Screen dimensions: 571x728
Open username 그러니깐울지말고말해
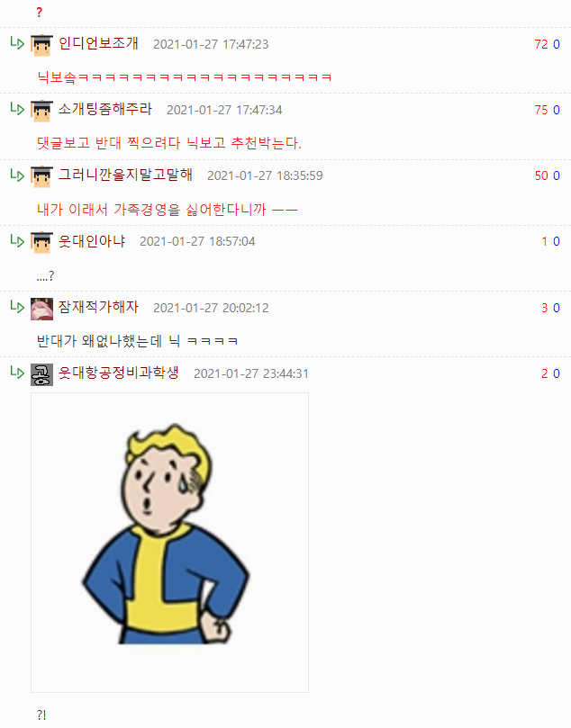125,175
